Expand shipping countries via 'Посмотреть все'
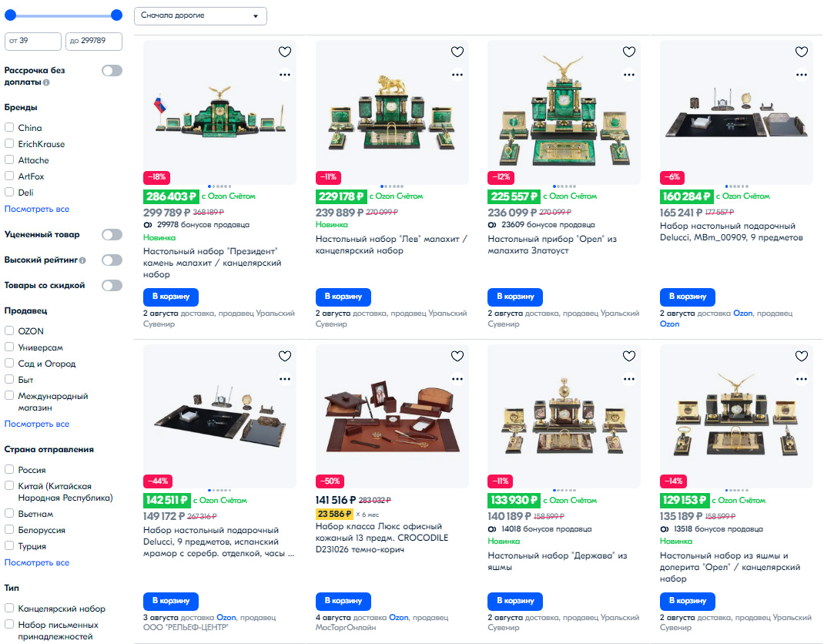The height and width of the screenshot is (644, 824). pos(37,562)
